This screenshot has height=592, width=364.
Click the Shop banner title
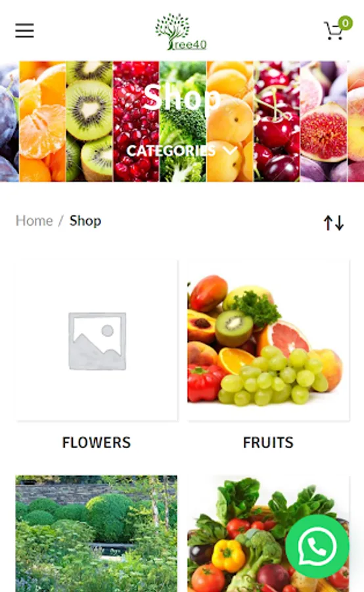pos(182,97)
